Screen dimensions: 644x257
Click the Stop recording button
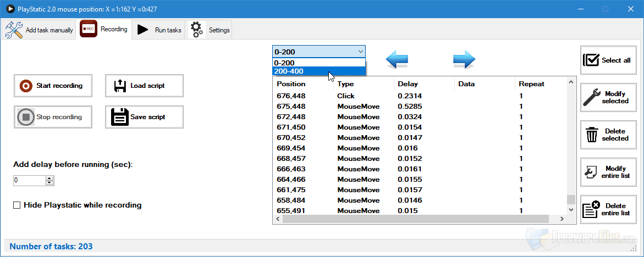(x=53, y=117)
